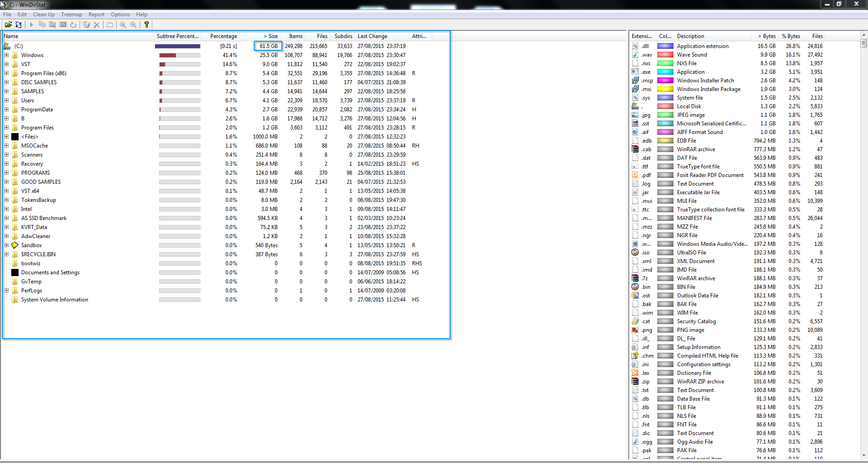Image resolution: width=868 pixels, height=464 pixels.
Task: Click the .png PNG image icon
Action: click(x=635, y=330)
